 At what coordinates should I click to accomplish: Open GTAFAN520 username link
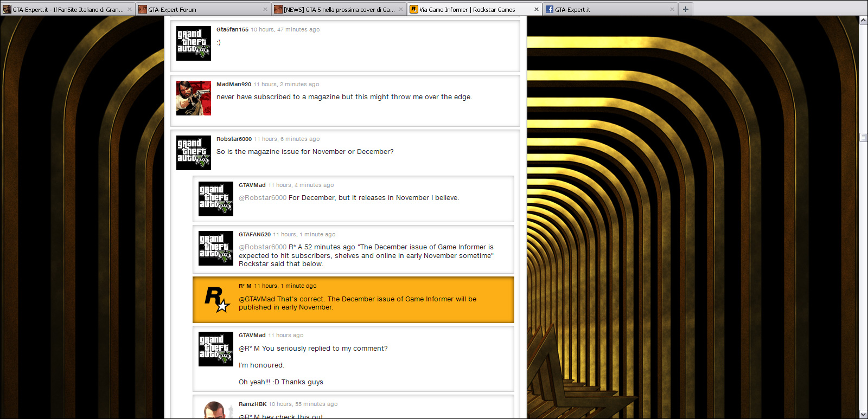254,235
